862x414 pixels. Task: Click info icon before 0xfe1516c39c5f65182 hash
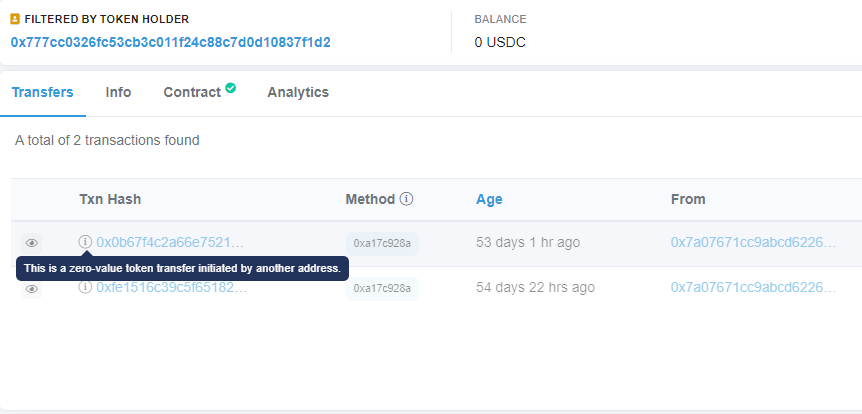(85, 287)
